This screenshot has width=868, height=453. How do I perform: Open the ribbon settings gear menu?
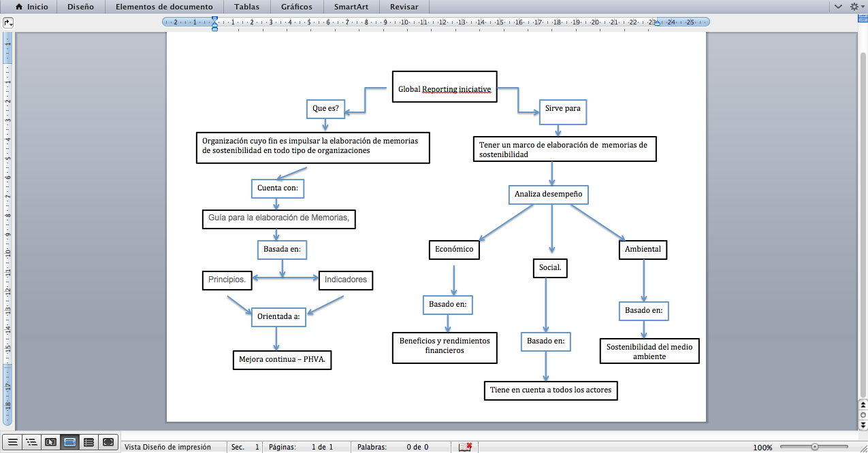tap(856, 7)
